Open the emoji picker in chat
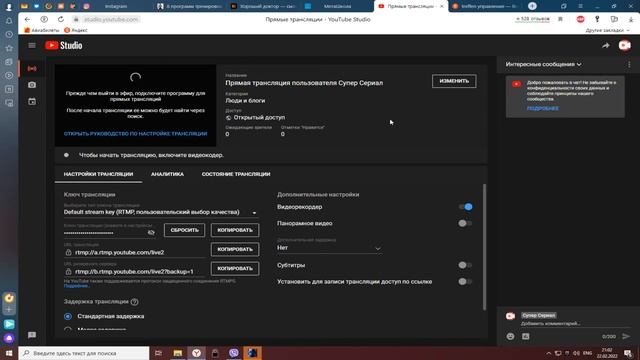The width and height of the screenshot is (640, 360). pyautogui.click(x=510, y=336)
